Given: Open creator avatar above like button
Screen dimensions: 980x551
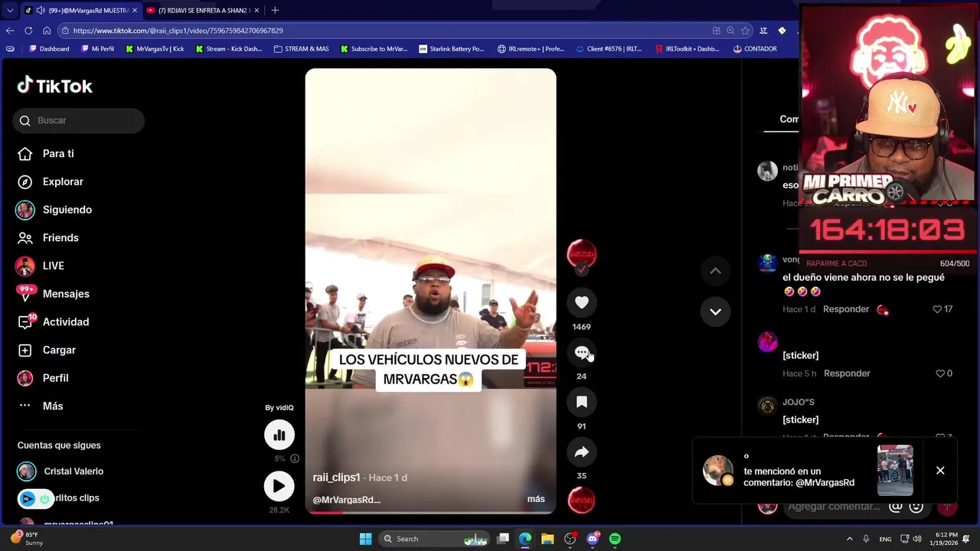Looking at the screenshot, I should (x=582, y=254).
